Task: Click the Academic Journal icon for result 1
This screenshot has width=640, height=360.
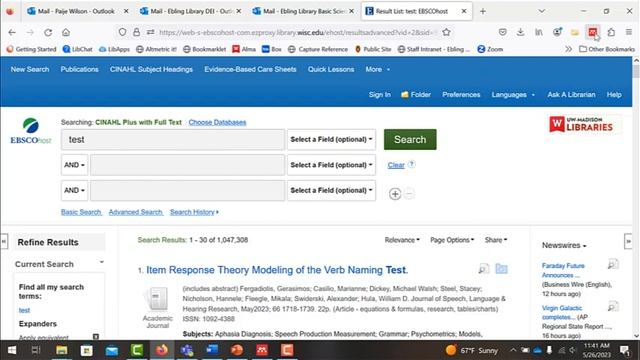Action: pyautogui.click(x=158, y=299)
